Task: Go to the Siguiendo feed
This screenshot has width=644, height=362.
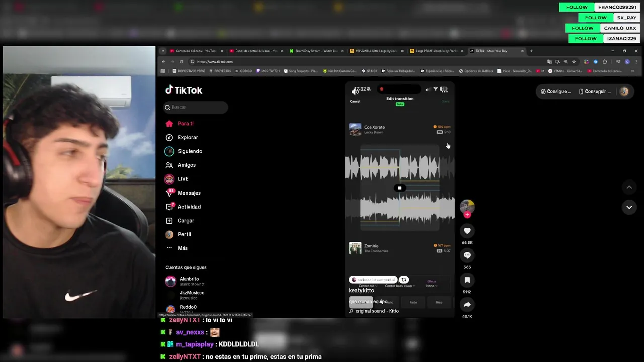Action: coord(184,151)
